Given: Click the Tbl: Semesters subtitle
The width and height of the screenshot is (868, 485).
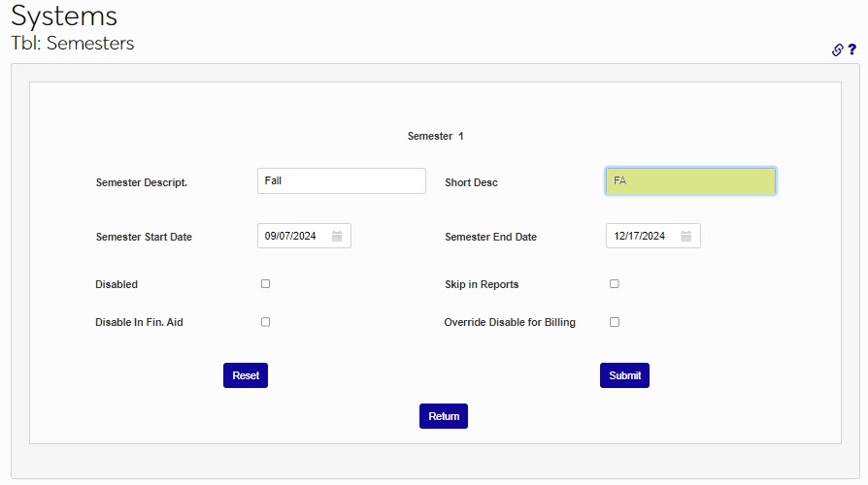Looking at the screenshot, I should (x=73, y=44).
